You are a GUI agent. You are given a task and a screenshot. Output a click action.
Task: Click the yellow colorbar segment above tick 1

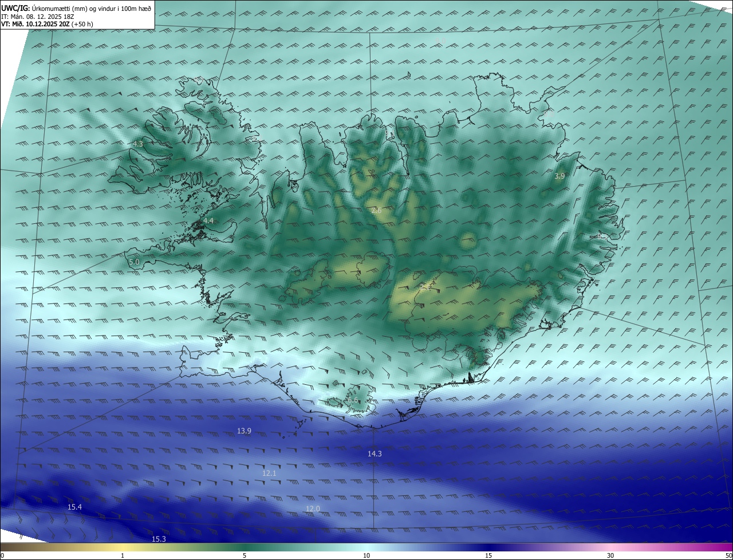click(x=123, y=547)
